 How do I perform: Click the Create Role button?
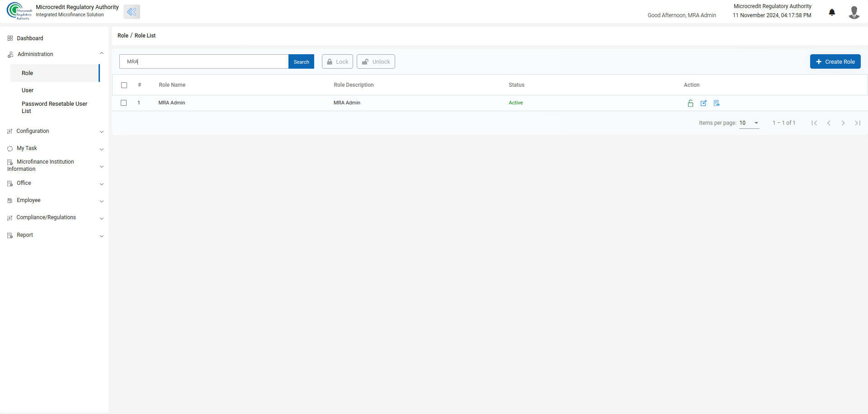[835, 62]
